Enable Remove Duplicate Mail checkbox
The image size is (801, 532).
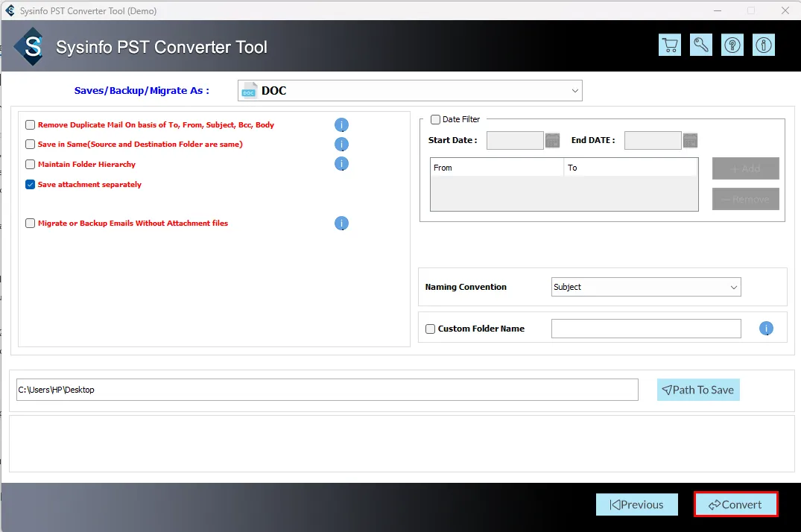point(31,125)
